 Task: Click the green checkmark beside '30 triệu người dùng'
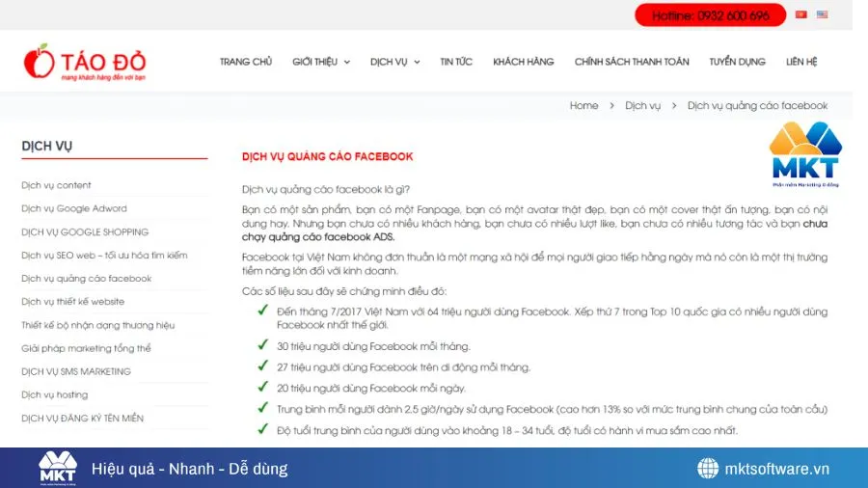[263, 344]
